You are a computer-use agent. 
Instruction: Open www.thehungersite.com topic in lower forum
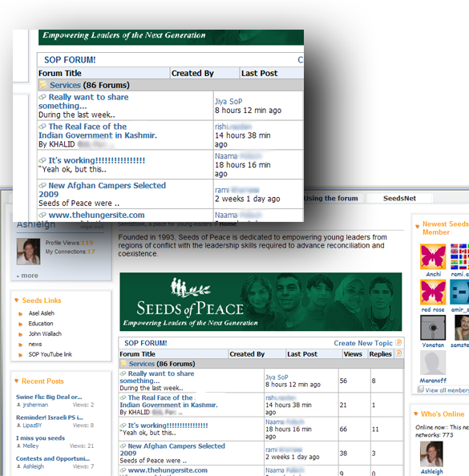pyautogui.click(x=168, y=470)
